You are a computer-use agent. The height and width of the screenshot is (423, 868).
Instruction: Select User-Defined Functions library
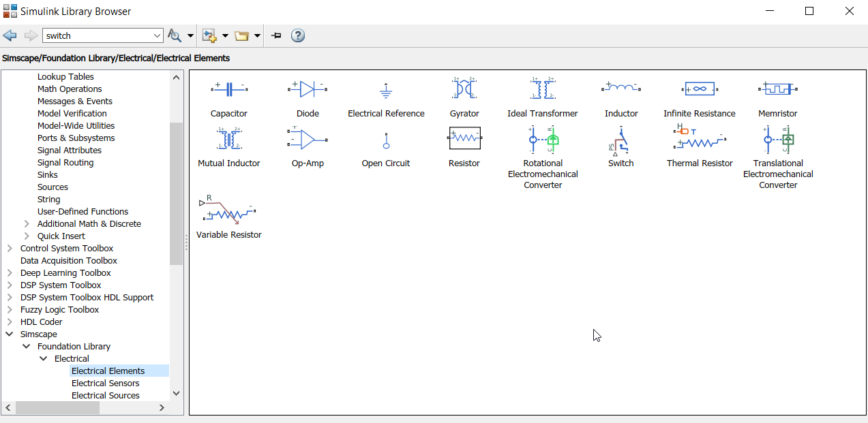point(83,211)
